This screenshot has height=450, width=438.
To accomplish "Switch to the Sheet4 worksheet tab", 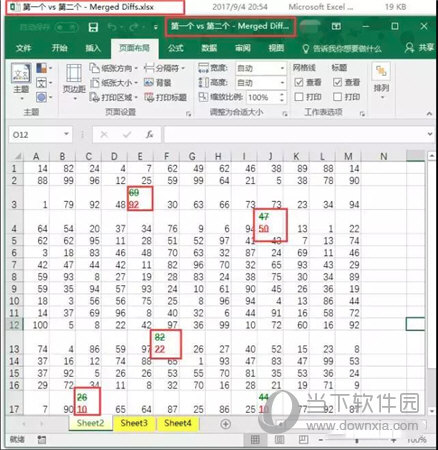I will pos(177,423).
